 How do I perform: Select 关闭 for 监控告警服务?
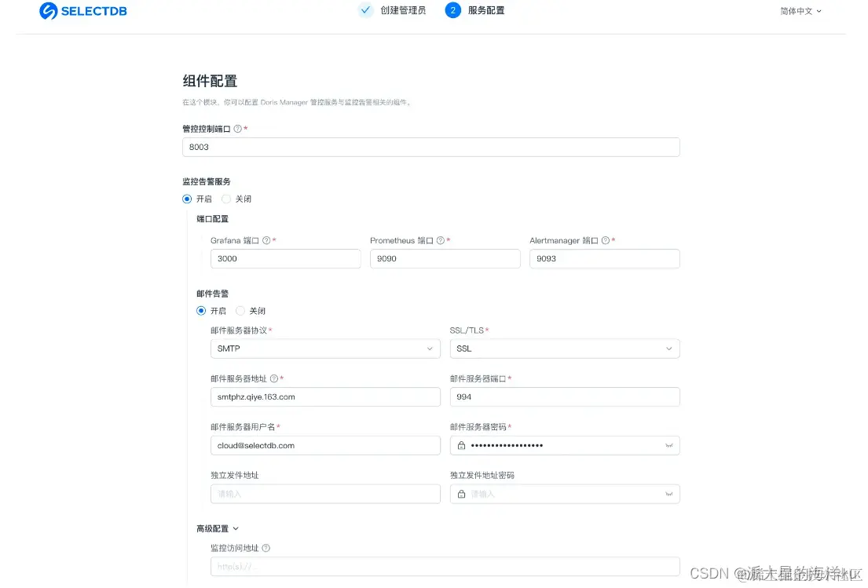coord(236,199)
